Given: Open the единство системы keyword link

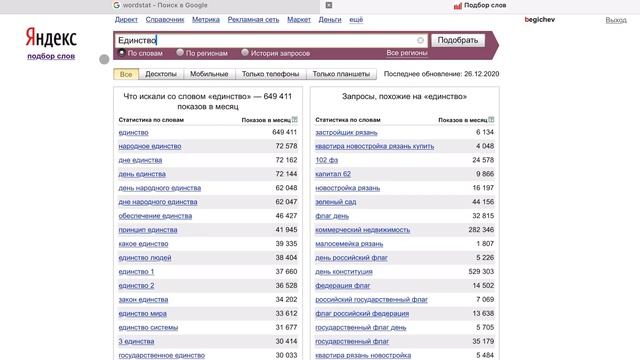Looking at the screenshot, I should (148, 327).
